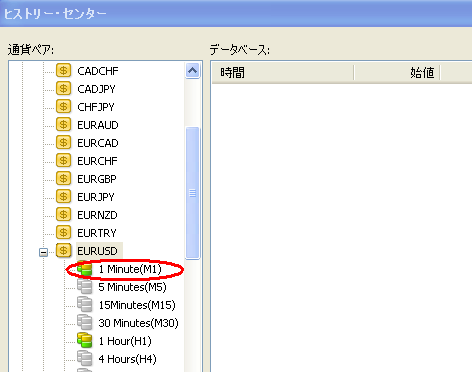Click the CADCHF currency symbol icon
472x372 pixels.
(x=63, y=71)
